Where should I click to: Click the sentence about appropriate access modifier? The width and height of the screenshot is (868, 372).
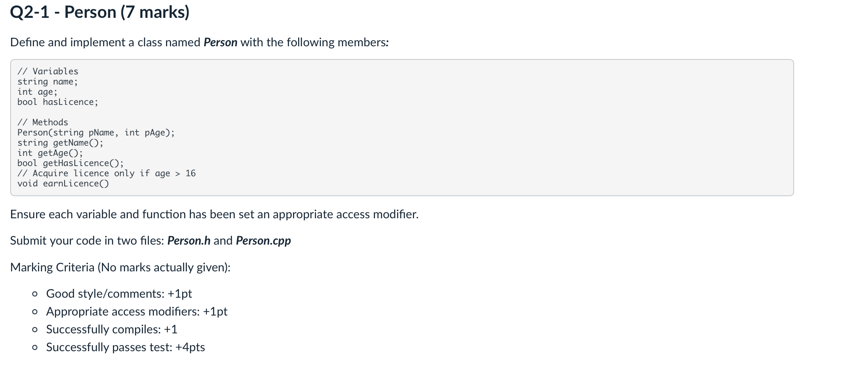tap(214, 214)
